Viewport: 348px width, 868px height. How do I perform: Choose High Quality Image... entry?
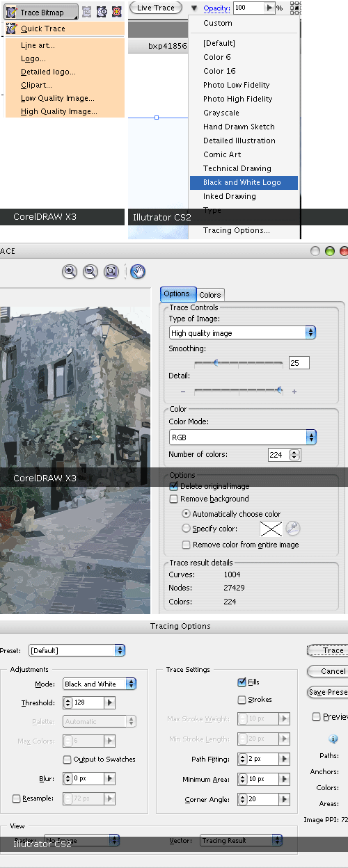[x=59, y=111]
